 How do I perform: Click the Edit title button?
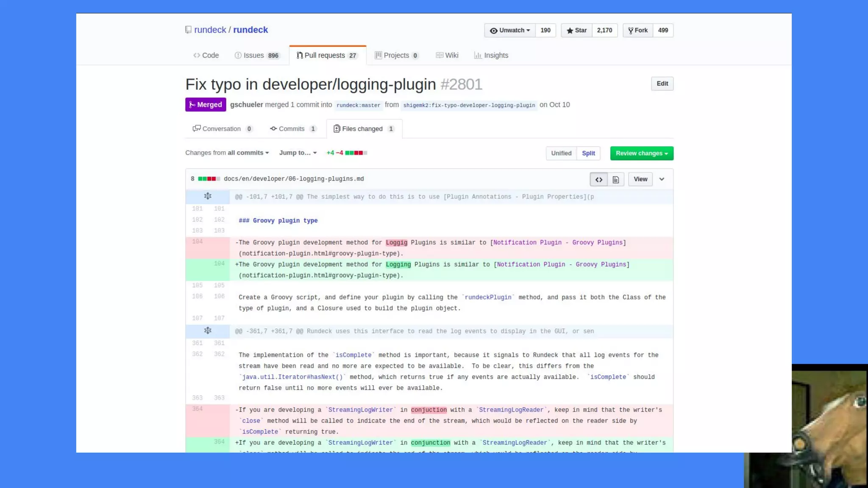click(662, 84)
